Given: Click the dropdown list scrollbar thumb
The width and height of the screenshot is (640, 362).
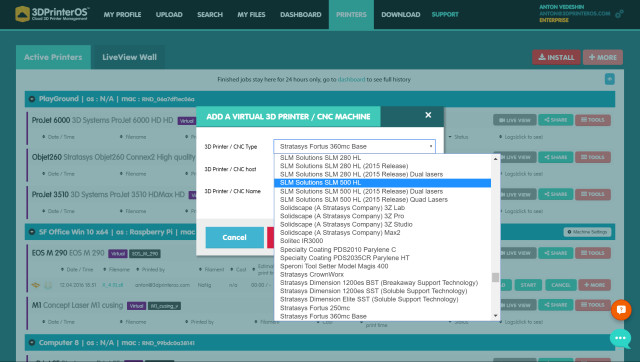Looking at the screenshot, I should (496, 277).
